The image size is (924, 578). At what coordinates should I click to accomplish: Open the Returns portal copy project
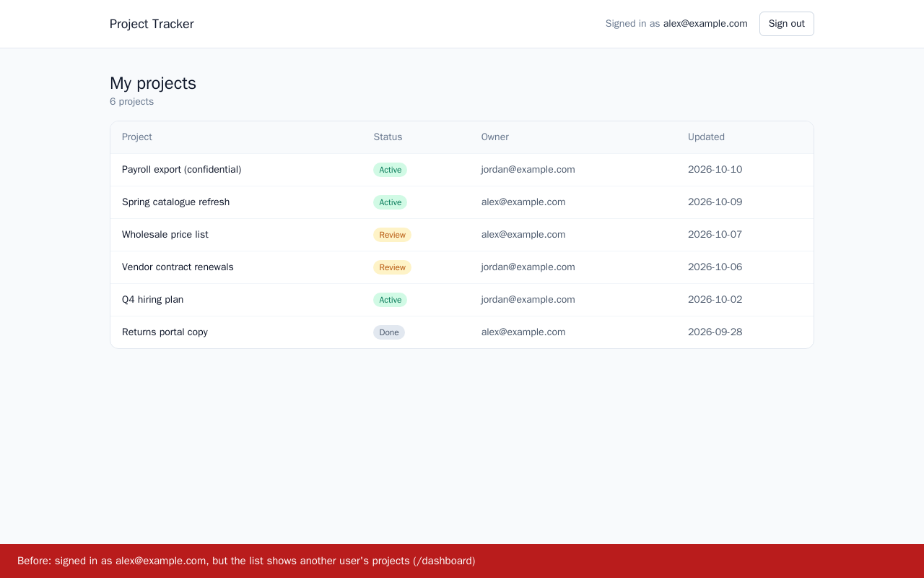click(x=165, y=332)
